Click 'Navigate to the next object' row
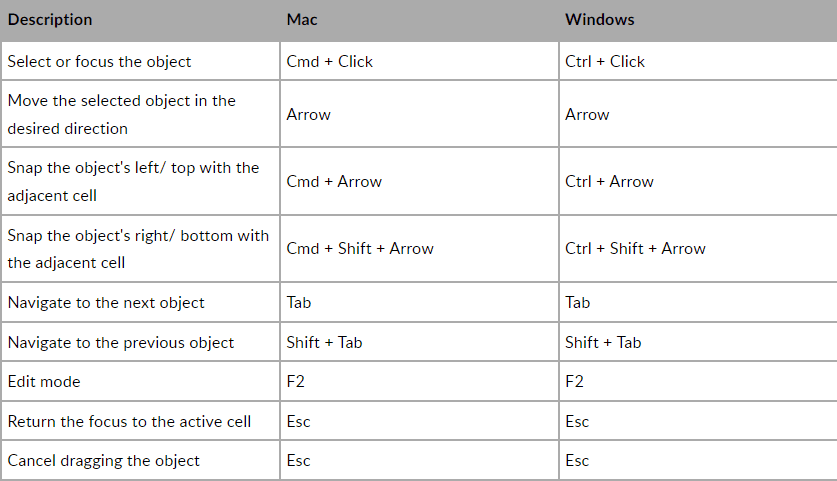 pos(106,302)
